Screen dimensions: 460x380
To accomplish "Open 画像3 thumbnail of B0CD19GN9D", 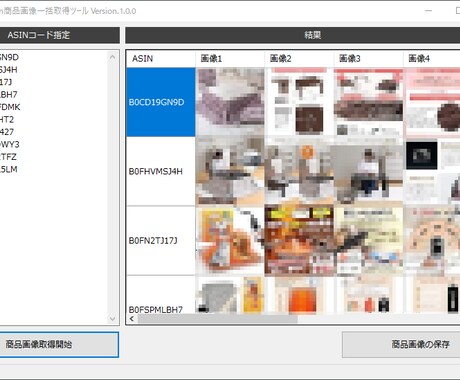I will (x=369, y=102).
